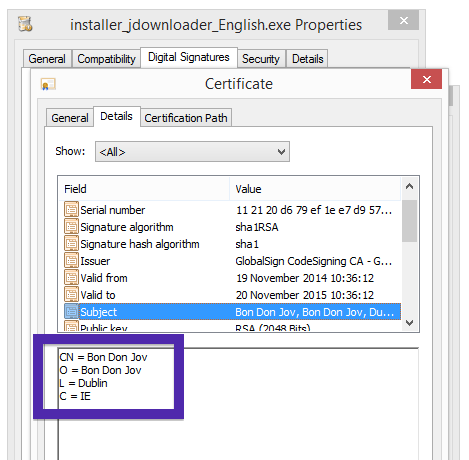This screenshot has height=460, width=469.
Task: Open the Certification Path tab
Action: pyautogui.click(x=186, y=118)
